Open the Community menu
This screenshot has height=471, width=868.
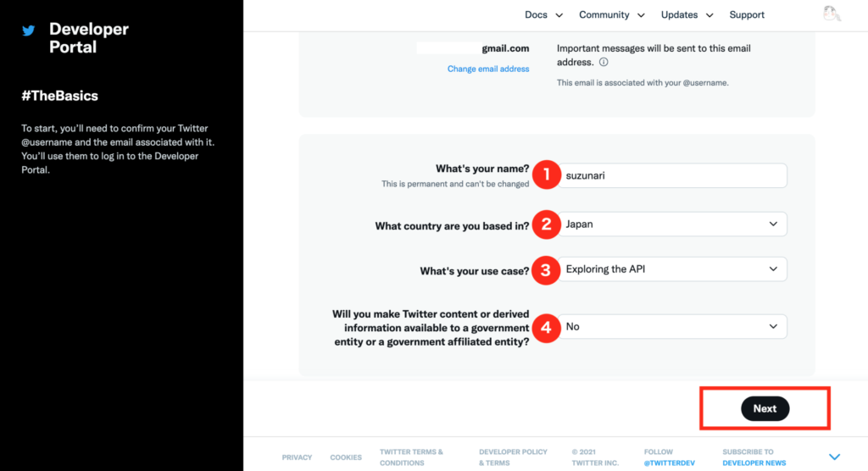pyautogui.click(x=611, y=15)
